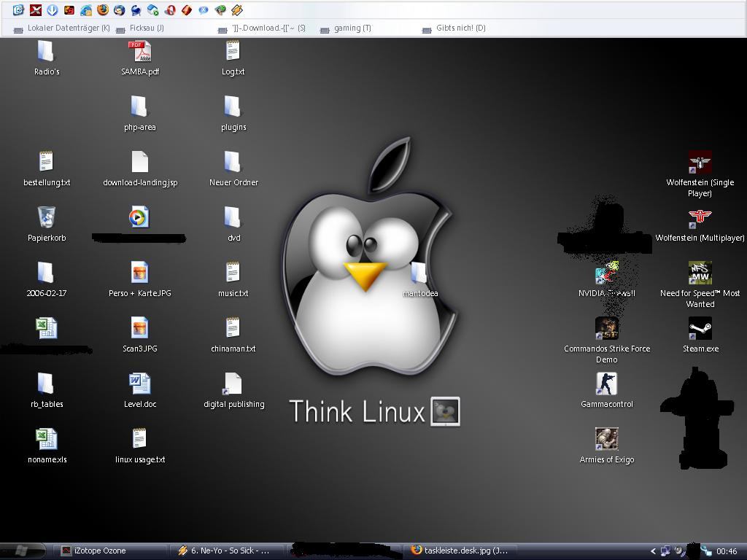Select the music.txt file
The height and width of the screenshot is (560, 747).
[233, 280]
